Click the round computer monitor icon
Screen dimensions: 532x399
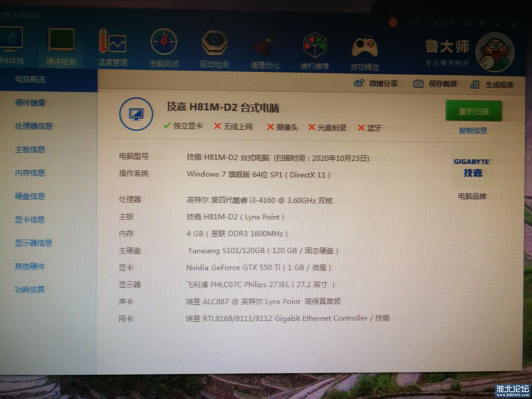(136, 114)
